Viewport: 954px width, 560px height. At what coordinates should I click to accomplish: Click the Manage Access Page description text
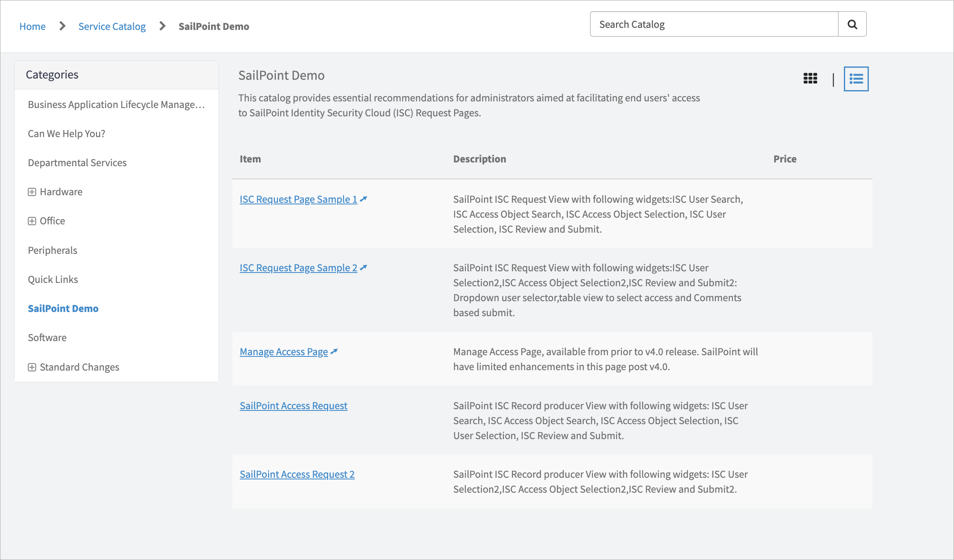tap(605, 359)
